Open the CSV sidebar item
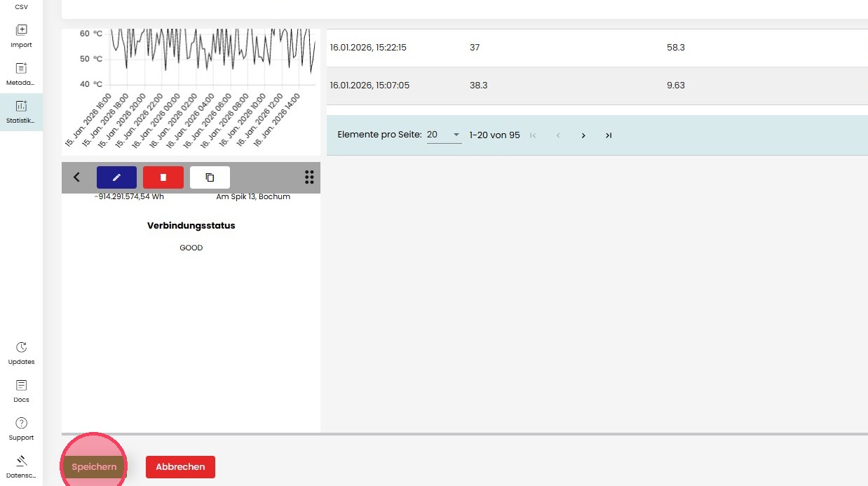This screenshot has width=868, height=486. pos(21,6)
